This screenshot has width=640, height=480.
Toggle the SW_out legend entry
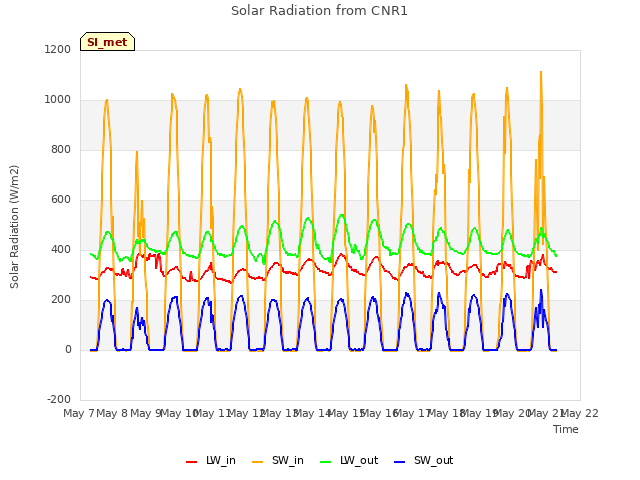424,460
